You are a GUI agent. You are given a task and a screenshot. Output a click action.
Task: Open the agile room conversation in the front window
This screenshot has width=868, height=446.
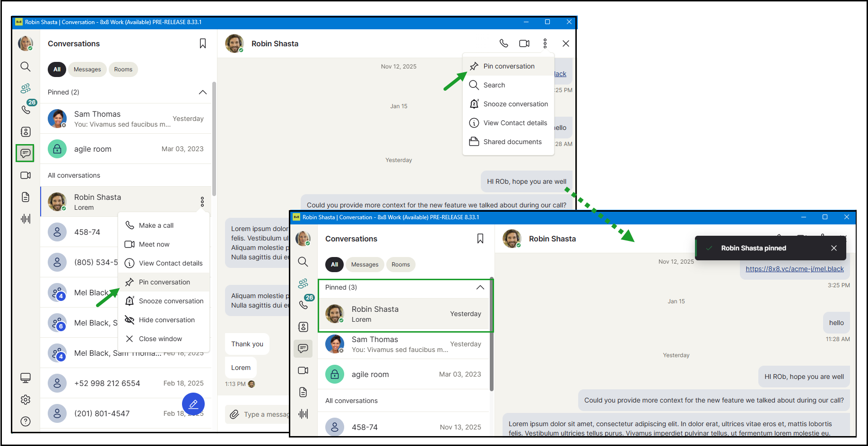(x=403, y=374)
